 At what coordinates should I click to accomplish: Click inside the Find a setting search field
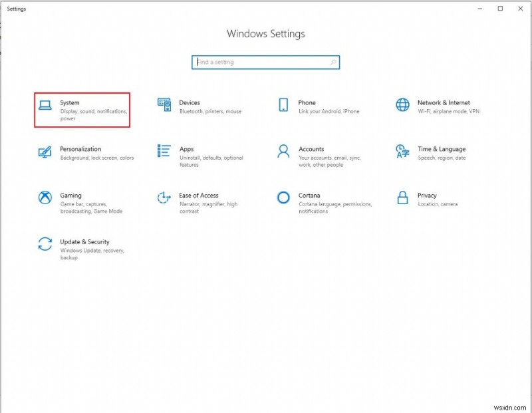259,62
